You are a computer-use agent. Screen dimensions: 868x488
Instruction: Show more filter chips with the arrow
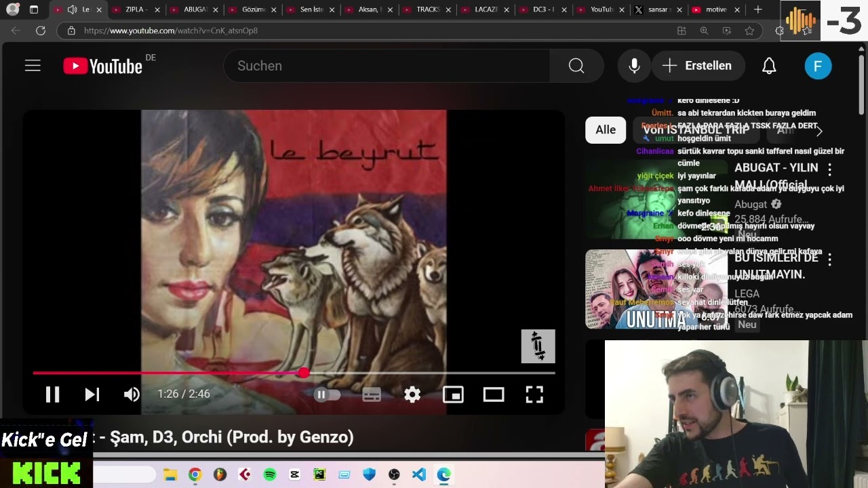tap(819, 131)
